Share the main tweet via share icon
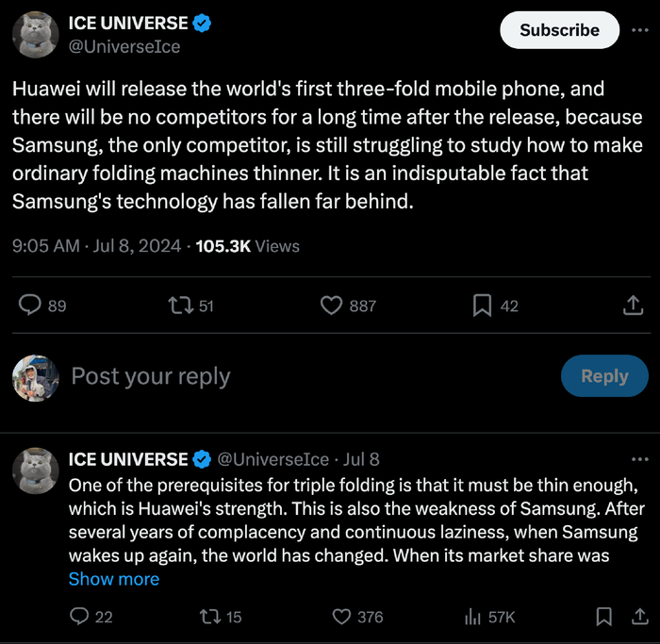Screen dimensions: 660x644 [633, 305]
